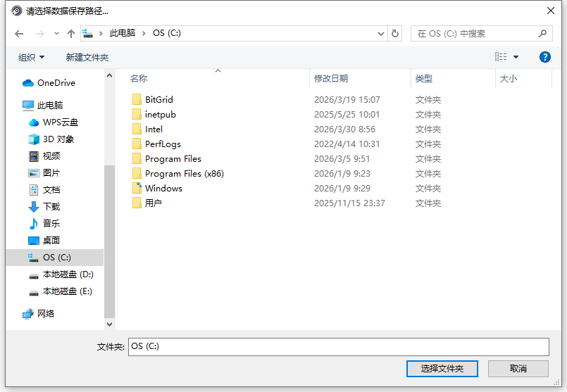The image size is (567, 392).
Task: Expand the address bar history dropdown
Action: 381,33
